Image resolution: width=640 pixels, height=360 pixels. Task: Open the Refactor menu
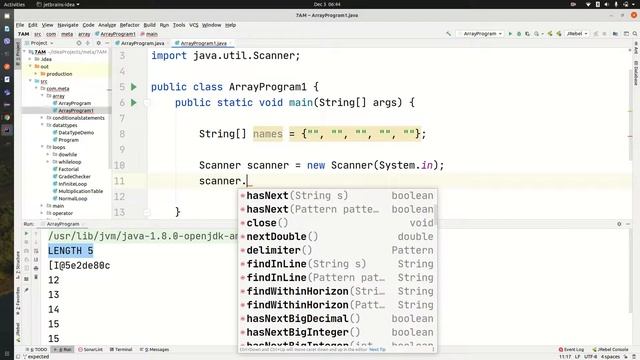coord(129,25)
